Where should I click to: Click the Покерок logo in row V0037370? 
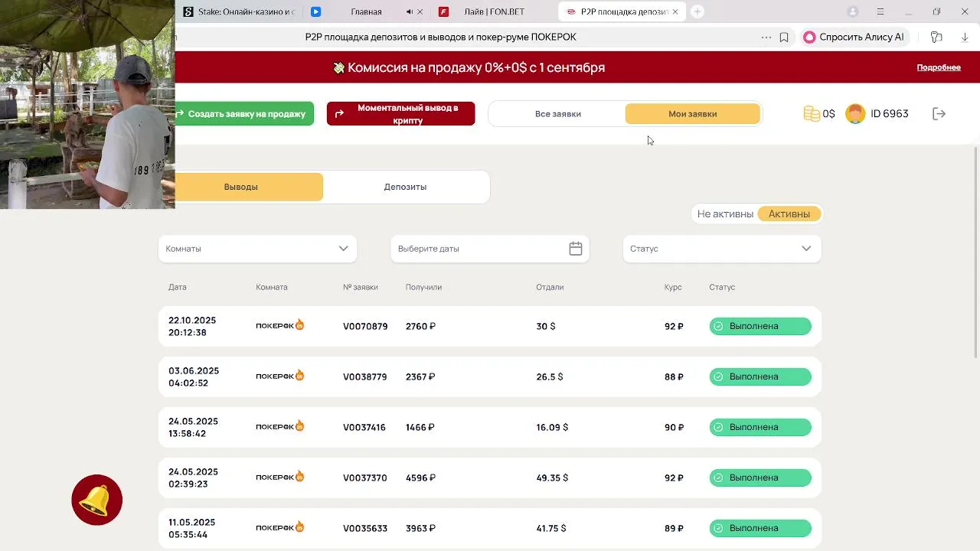[x=280, y=477]
